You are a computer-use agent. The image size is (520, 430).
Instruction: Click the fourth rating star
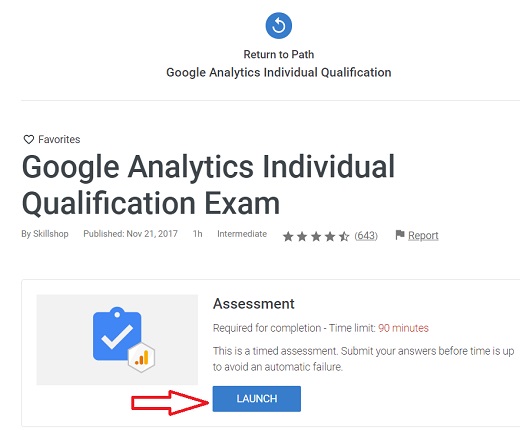pos(330,237)
